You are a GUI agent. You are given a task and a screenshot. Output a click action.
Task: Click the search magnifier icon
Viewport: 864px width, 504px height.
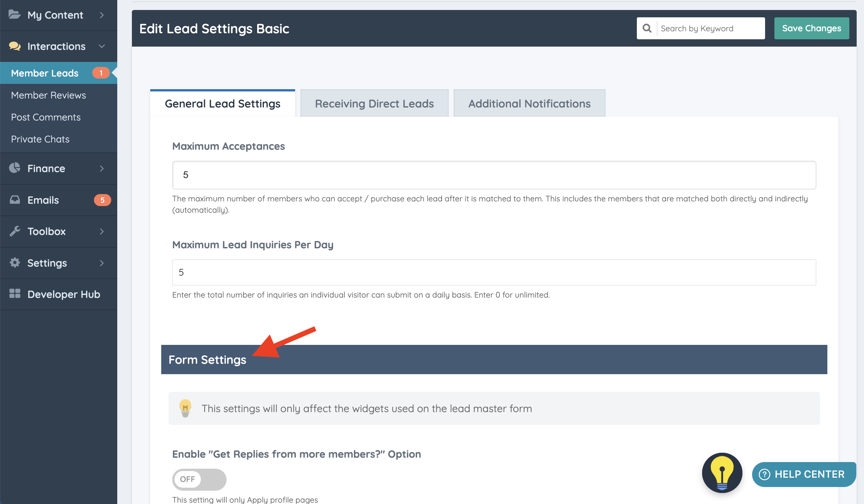pyautogui.click(x=647, y=28)
